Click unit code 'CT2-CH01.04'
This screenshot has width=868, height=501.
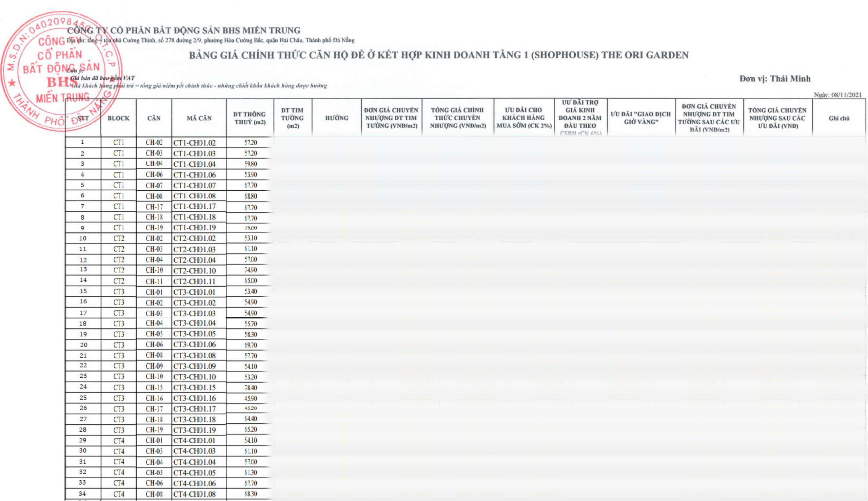195,260
